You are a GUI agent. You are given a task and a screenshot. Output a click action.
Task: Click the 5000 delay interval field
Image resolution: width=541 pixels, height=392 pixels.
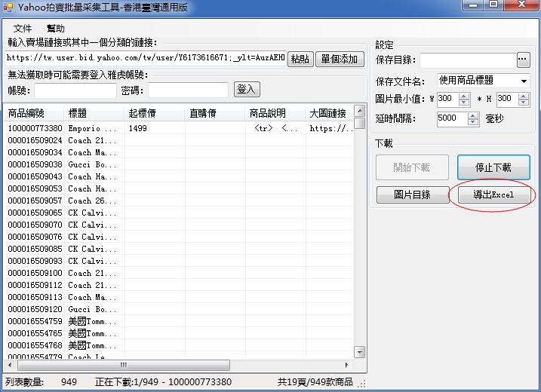pyautogui.click(x=452, y=119)
